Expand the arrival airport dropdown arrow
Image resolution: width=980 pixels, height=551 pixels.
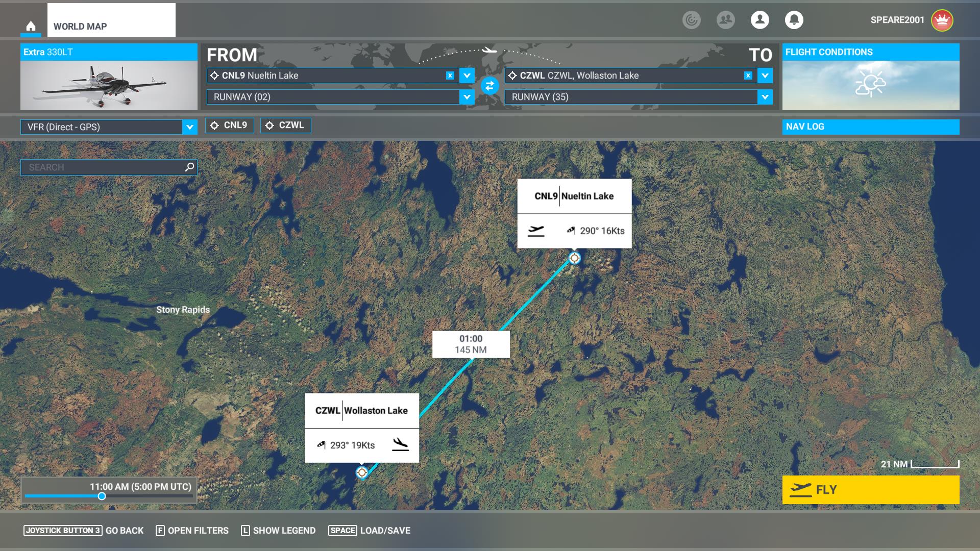click(765, 76)
